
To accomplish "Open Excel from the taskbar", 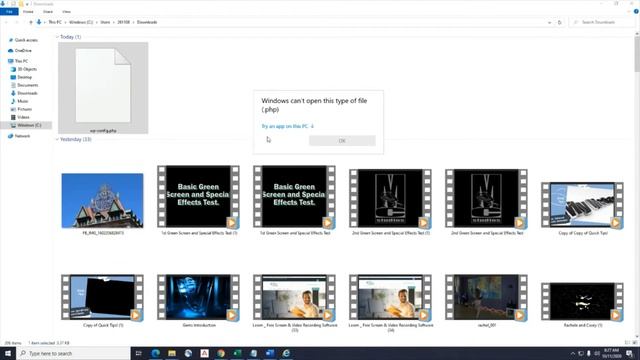I will [237, 353].
